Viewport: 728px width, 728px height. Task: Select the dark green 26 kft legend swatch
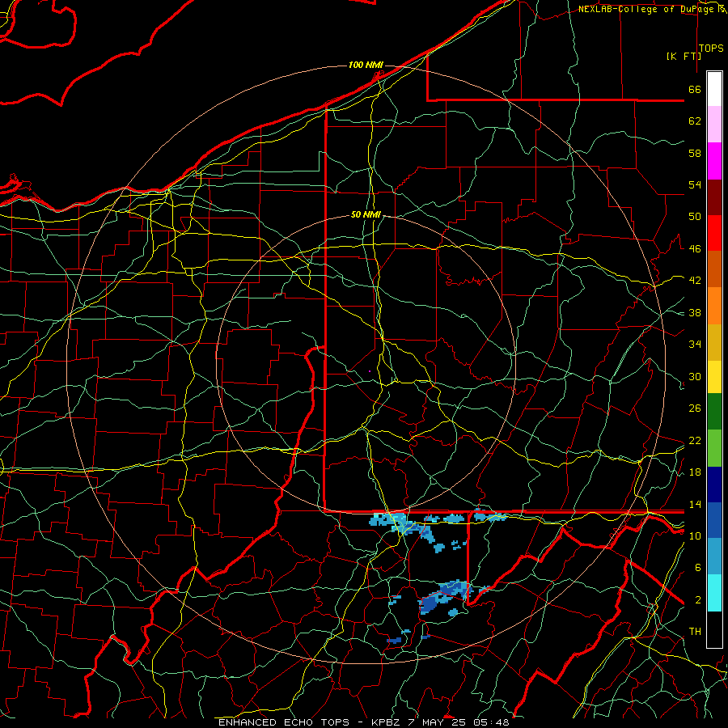pyautogui.click(x=714, y=412)
